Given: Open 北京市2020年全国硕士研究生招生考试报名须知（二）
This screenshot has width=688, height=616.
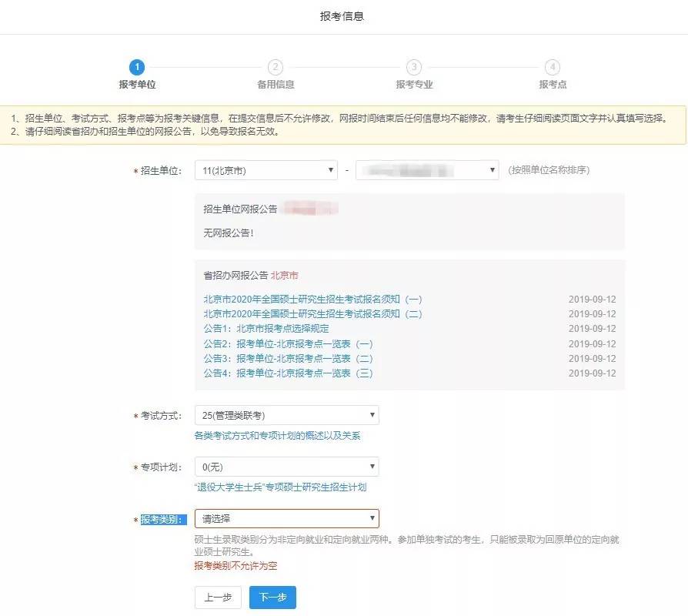Looking at the screenshot, I should [312, 314].
